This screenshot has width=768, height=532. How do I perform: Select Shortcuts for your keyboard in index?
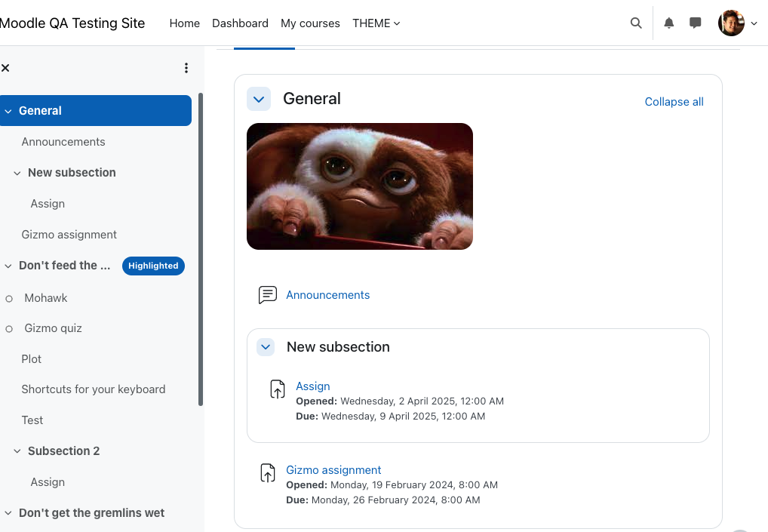point(94,389)
